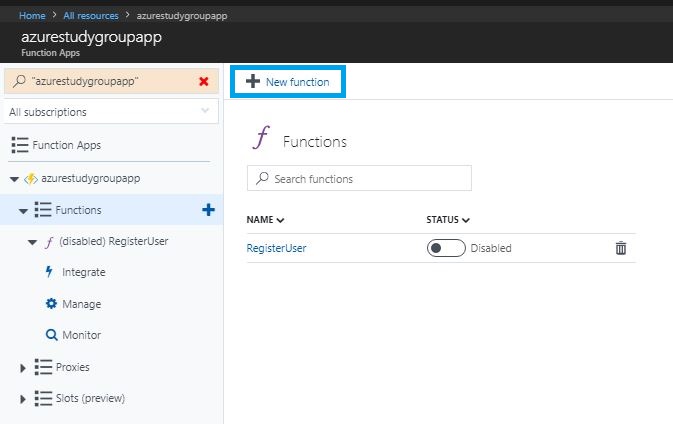Click the magnifier in Search functions
The height and width of the screenshot is (424, 673).
pyautogui.click(x=262, y=178)
